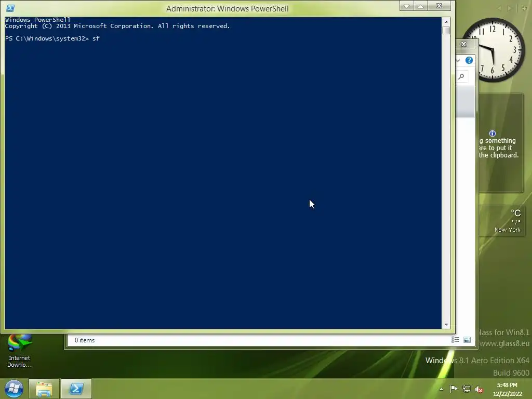
Task: Open the Start menu orb
Action: (14, 389)
